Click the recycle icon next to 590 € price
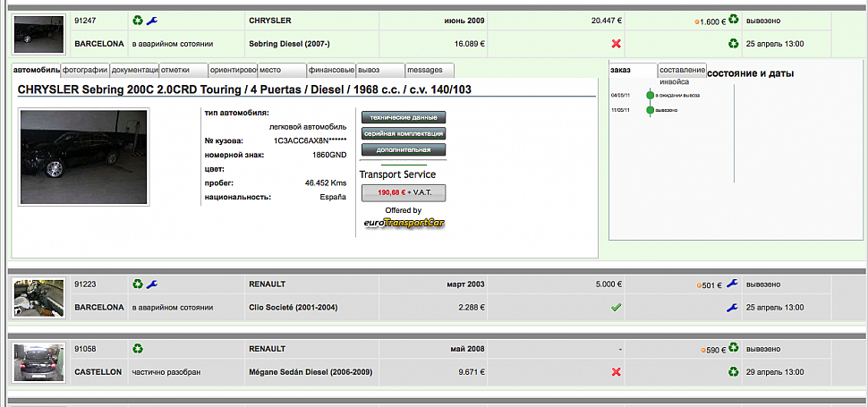The height and width of the screenshot is (407, 868). tap(734, 348)
